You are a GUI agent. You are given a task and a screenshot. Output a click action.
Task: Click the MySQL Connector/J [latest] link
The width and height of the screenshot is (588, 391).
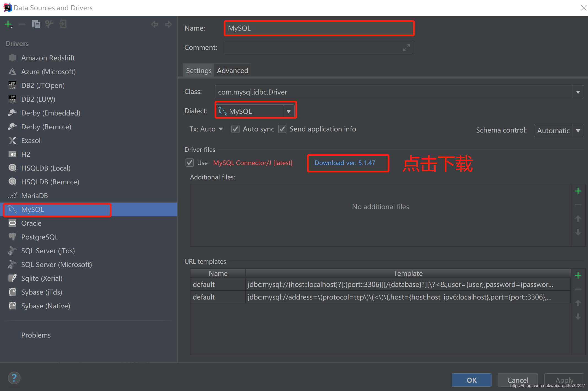click(x=253, y=163)
